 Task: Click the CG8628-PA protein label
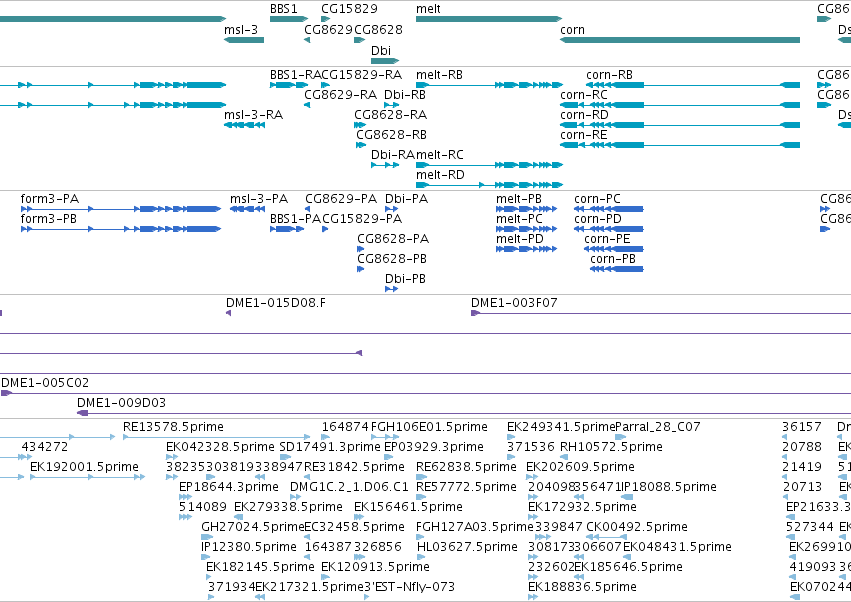(x=393, y=239)
